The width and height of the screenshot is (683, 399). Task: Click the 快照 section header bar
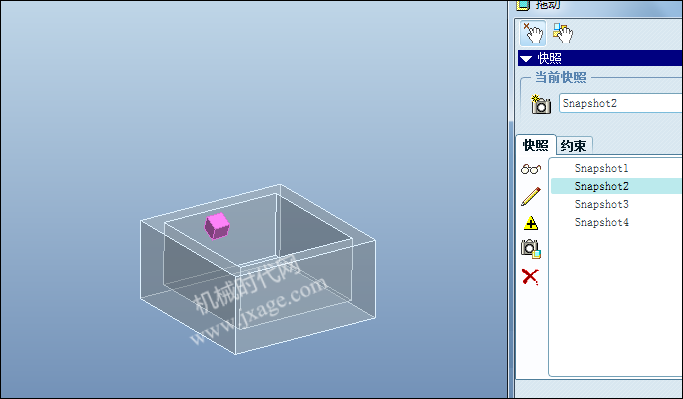click(600, 58)
